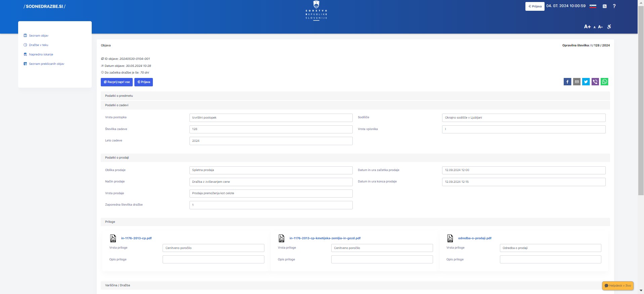Switch language using the Slovenian flag
This screenshot has height=294, width=644.
click(x=593, y=6)
